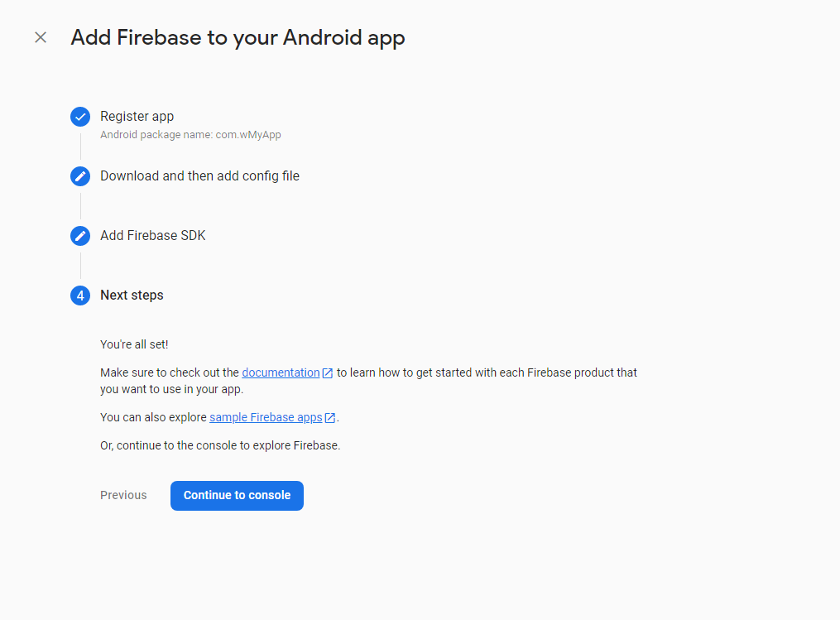Close the Add Firebase setup dialog
This screenshot has height=620, width=840.
pos(41,37)
